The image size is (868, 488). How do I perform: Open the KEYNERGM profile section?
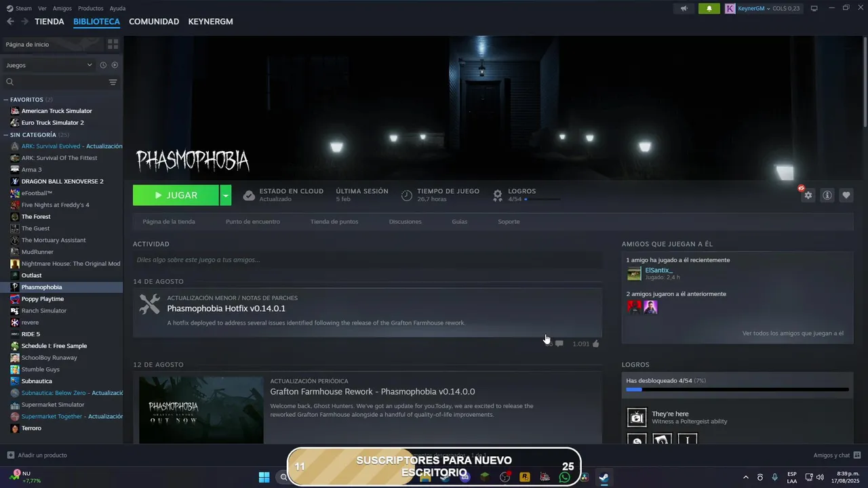coord(210,22)
